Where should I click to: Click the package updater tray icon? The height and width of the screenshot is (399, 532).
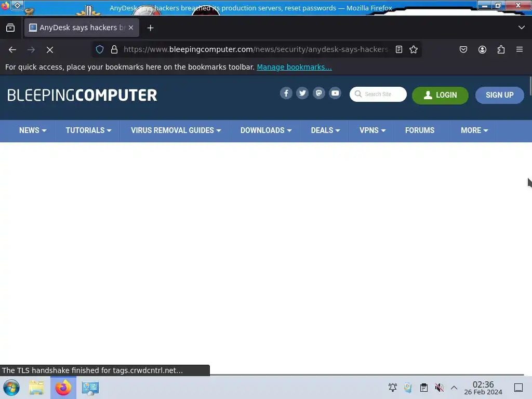(408, 388)
